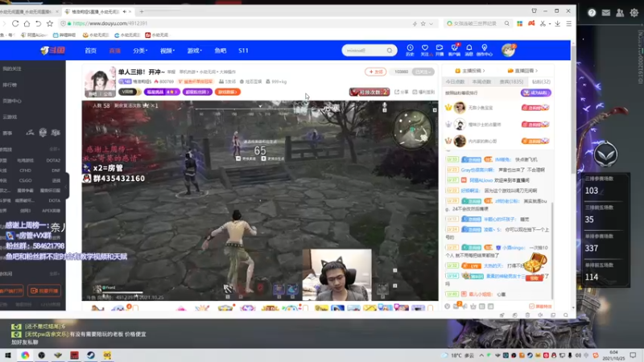
Task: Open the 小助无间 bookmark with orange icon
Action: click(x=94, y=35)
